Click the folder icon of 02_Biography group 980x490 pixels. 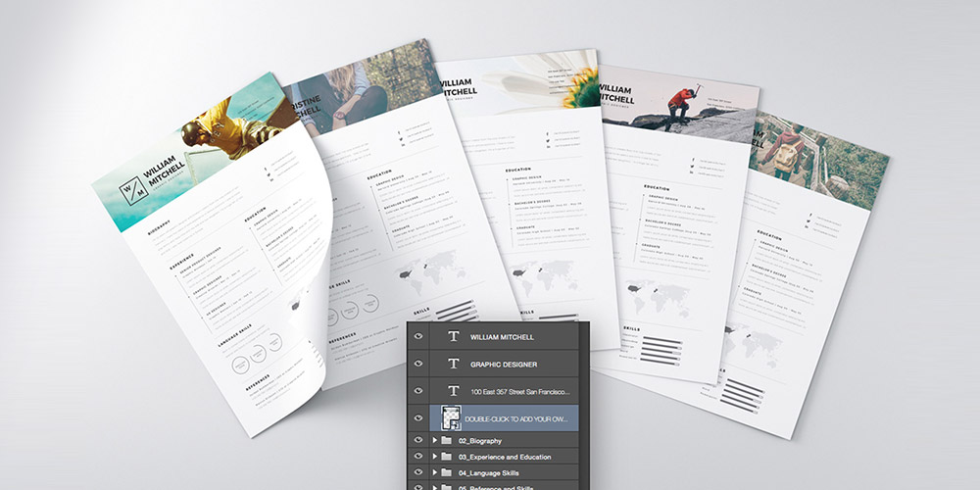[x=447, y=442]
